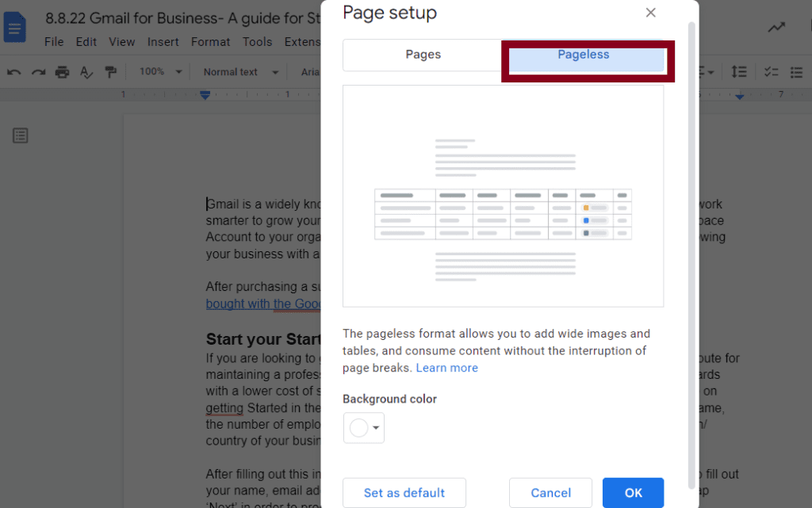The height and width of the screenshot is (508, 812).
Task: Select the Paint format roller icon
Action: pos(111,72)
